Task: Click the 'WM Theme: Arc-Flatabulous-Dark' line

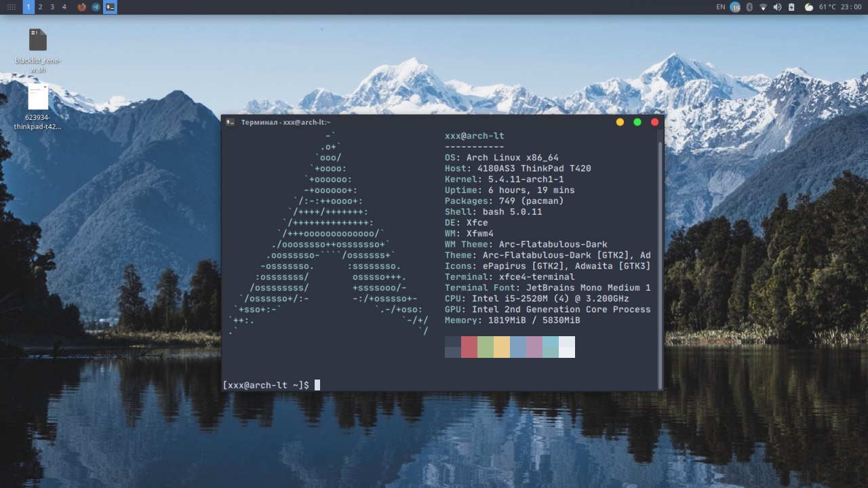Action: coord(526,244)
